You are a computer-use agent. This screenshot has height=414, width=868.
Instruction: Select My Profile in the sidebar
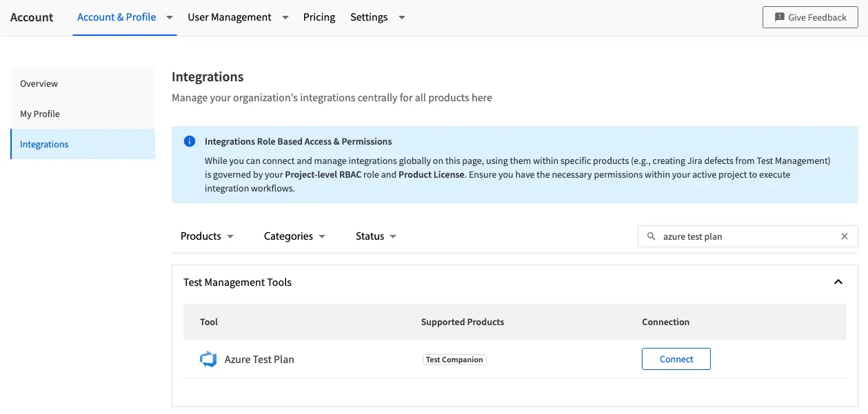click(x=83, y=114)
